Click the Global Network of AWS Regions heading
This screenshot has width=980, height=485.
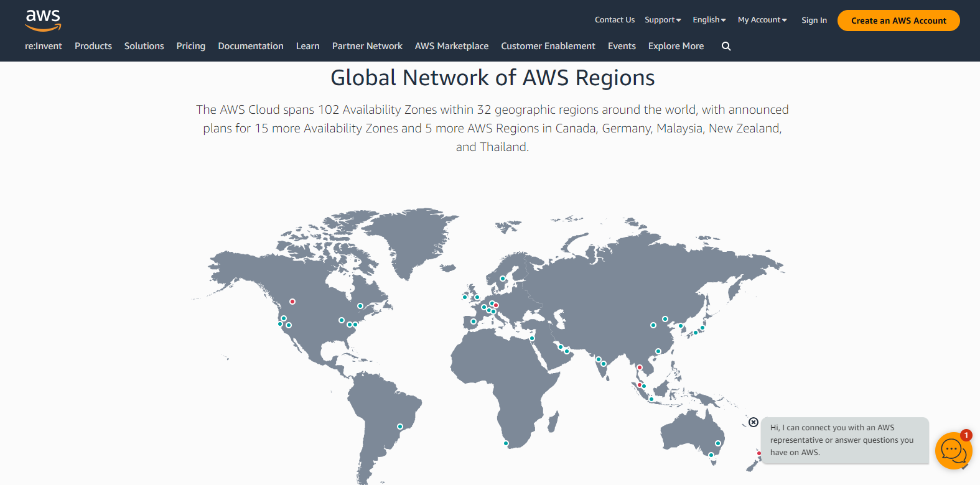pos(492,78)
